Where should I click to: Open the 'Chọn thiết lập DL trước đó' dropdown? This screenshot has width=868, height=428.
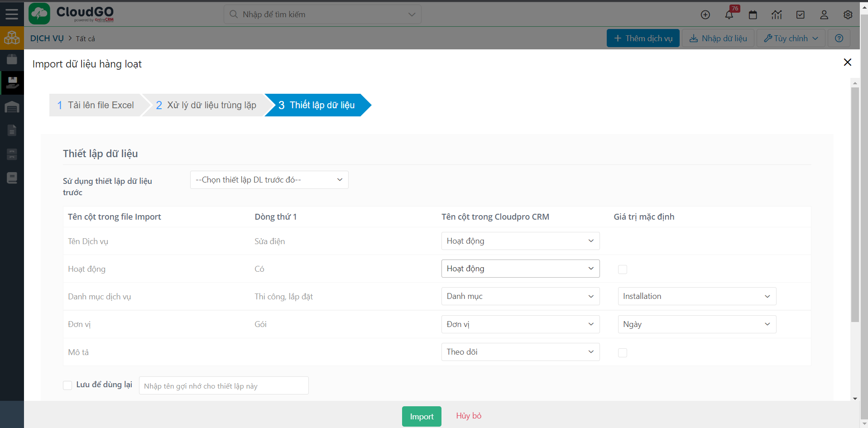(x=269, y=180)
